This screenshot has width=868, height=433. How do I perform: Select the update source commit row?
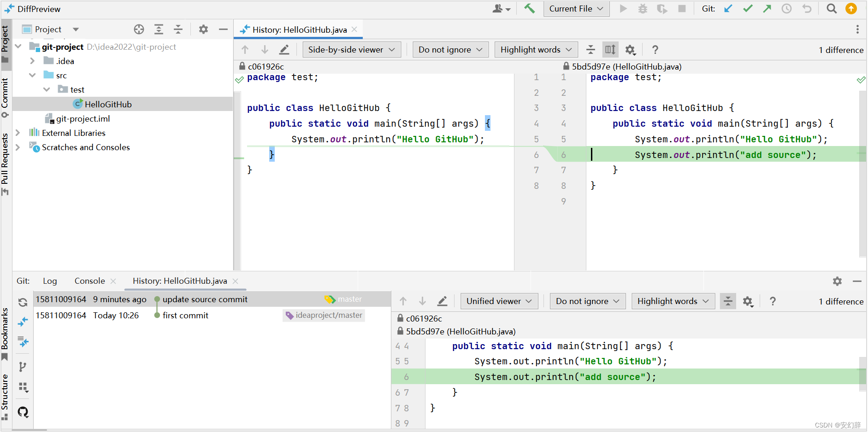pos(212,299)
